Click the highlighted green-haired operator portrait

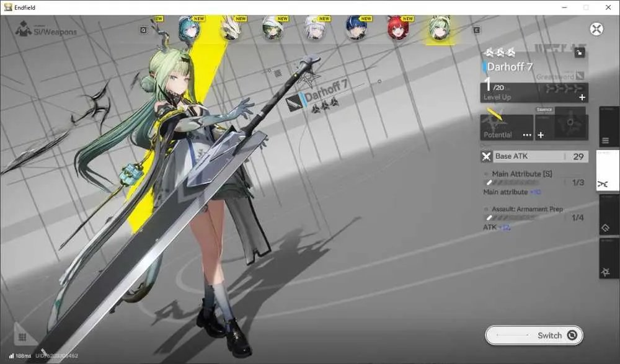coord(440,29)
